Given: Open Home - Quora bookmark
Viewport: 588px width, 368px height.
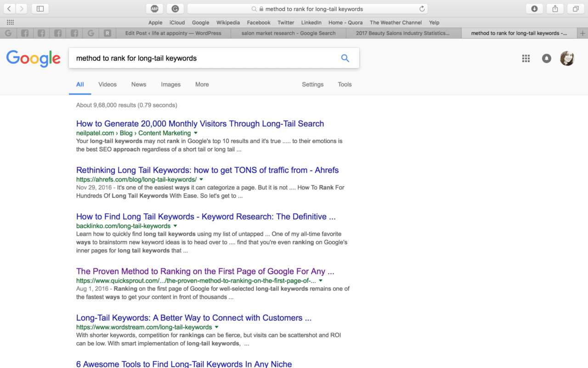Looking at the screenshot, I should pos(345,23).
